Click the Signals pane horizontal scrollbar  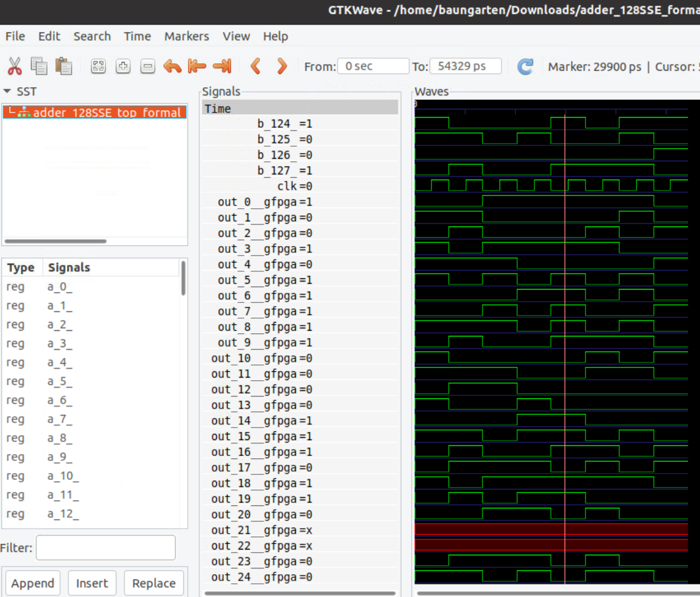(300, 593)
